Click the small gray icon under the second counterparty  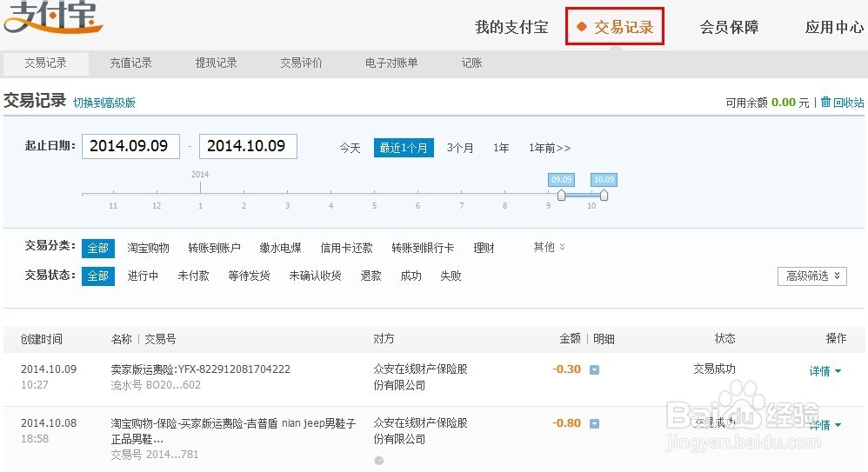(x=378, y=460)
